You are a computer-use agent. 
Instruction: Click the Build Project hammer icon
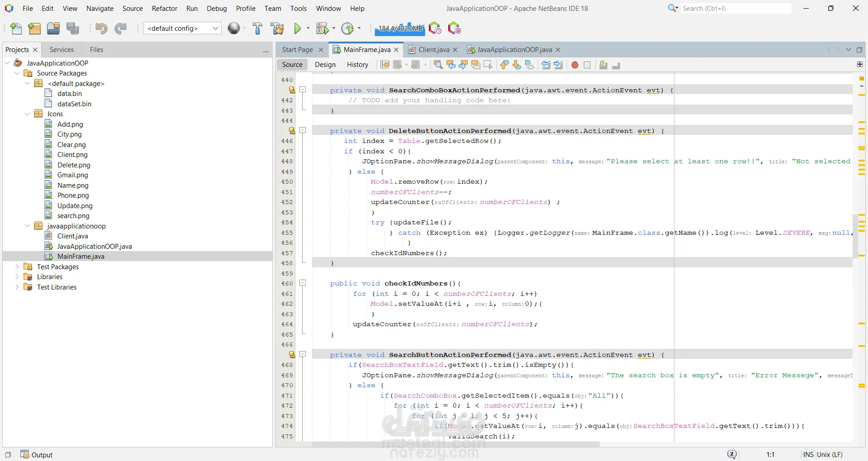[x=257, y=29]
